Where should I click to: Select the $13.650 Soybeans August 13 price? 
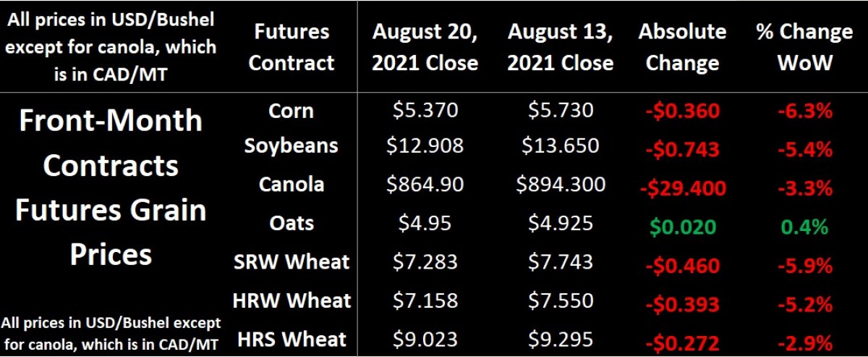point(560,146)
